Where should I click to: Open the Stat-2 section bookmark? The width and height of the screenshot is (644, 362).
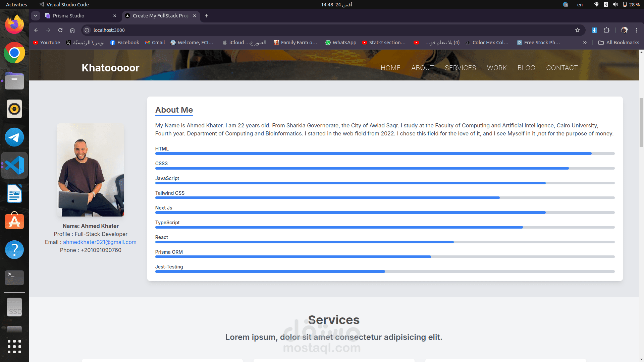(x=384, y=43)
